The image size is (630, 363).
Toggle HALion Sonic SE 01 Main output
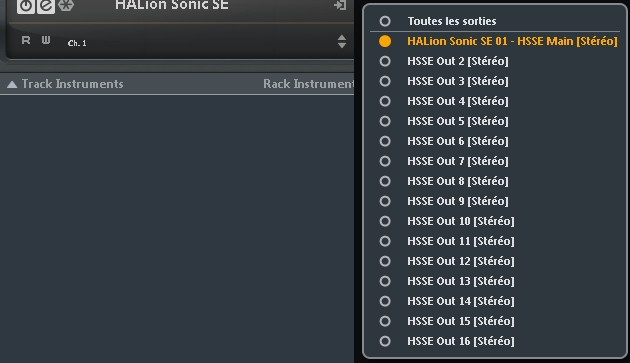495,41
